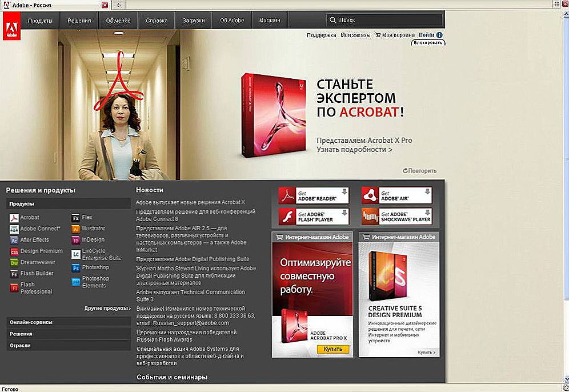Open the Acrobat X Pro product box image

(274, 115)
